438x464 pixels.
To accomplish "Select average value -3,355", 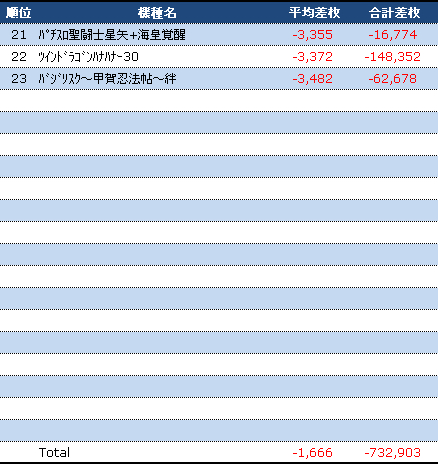I will point(312,35).
